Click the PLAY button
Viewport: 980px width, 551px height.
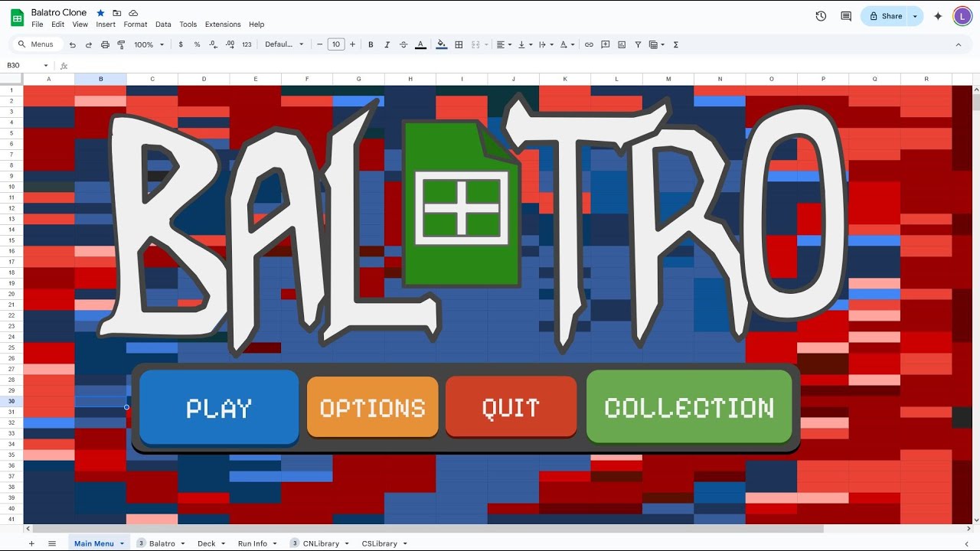point(219,408)
